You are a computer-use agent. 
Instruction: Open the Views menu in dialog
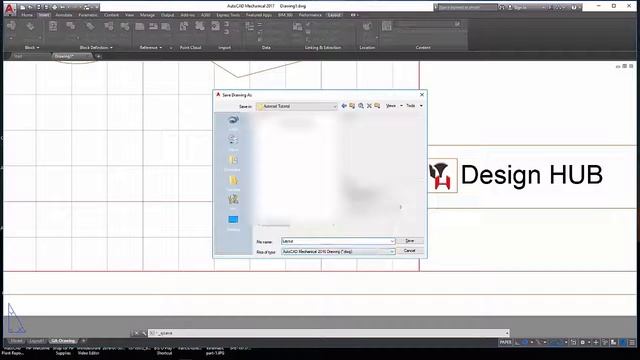point(394,106)
